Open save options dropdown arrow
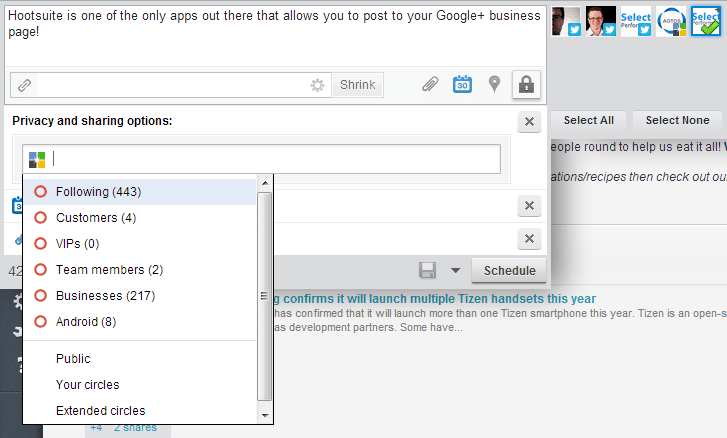Viewport: 727px width, 438px height. click(x=455, y=271)
